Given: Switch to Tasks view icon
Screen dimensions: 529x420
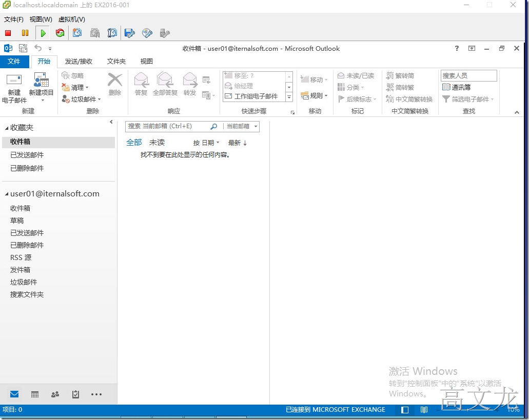Looking at the screenshot, I should pos(75,394).
